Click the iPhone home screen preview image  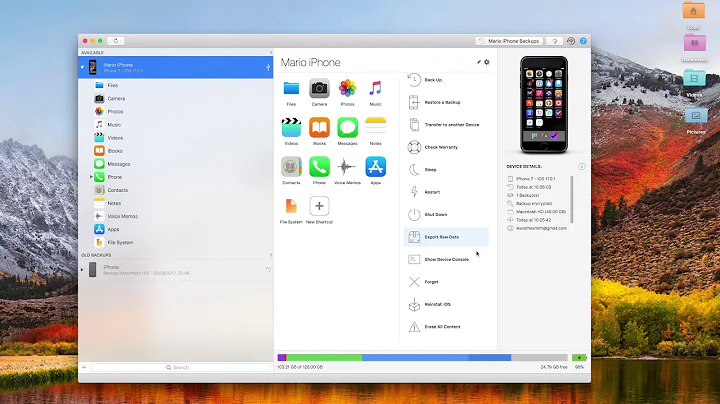[544, 105]
